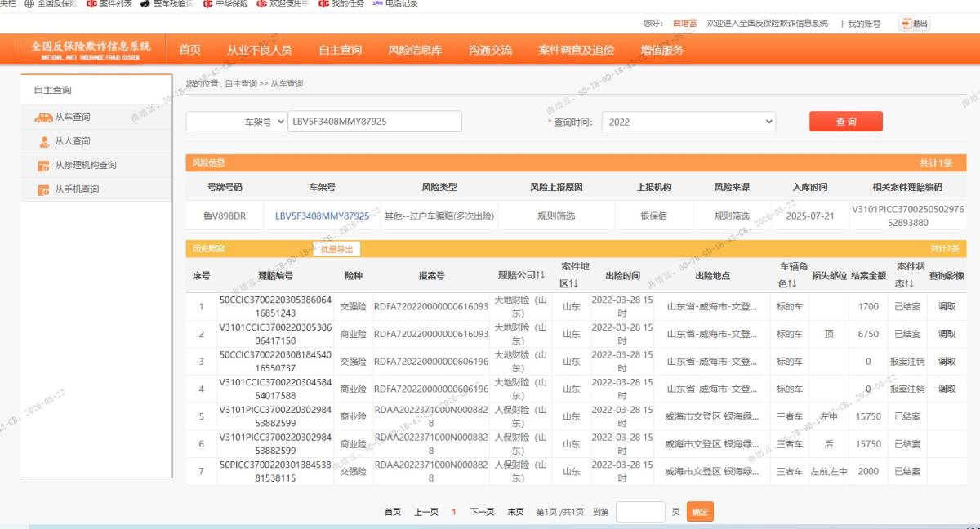980x529 pixels.
Task: Click the 银保信 reporting institution cell
Action: click(653, 216)
